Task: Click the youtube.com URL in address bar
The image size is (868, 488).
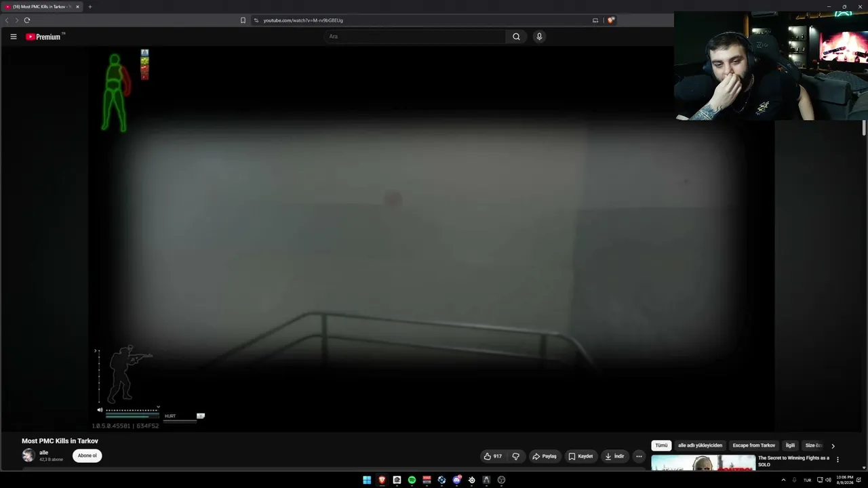Action: pos(303,20)
